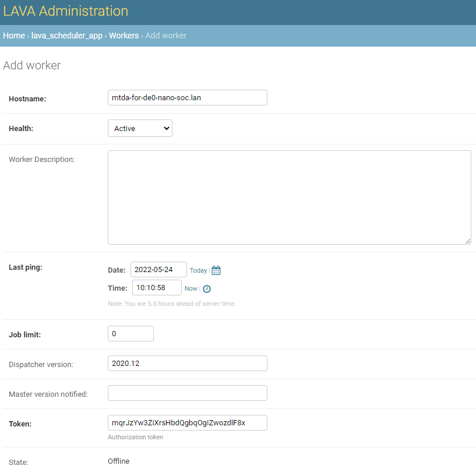Click the Now time shortcut
Viewport: 476px width, 476px height.
(x=191, y=288)
